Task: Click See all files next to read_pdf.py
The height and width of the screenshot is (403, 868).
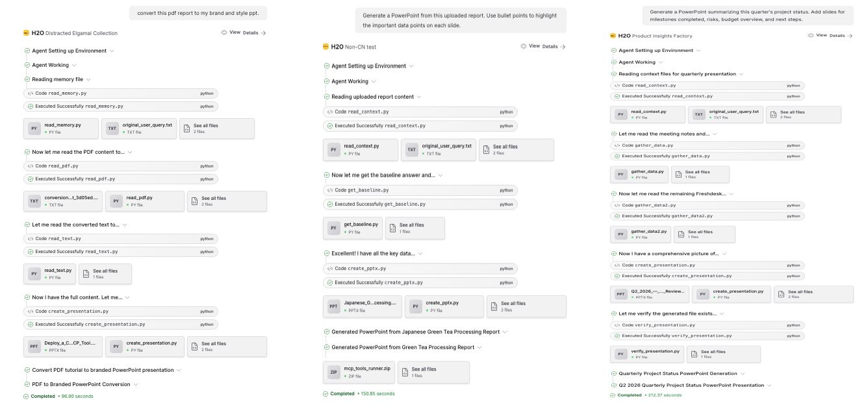Action: click(x=227, y=201)
